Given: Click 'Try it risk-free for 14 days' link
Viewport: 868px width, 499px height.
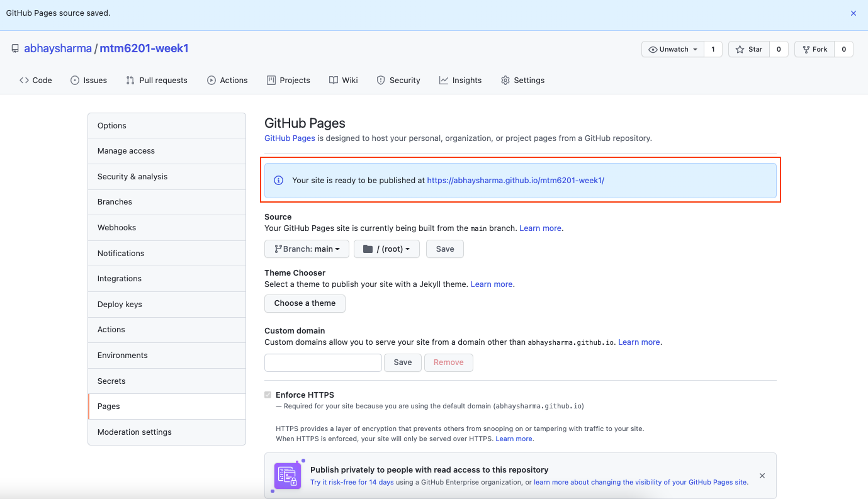Looking at the screenshot, I should pos(352,483).
